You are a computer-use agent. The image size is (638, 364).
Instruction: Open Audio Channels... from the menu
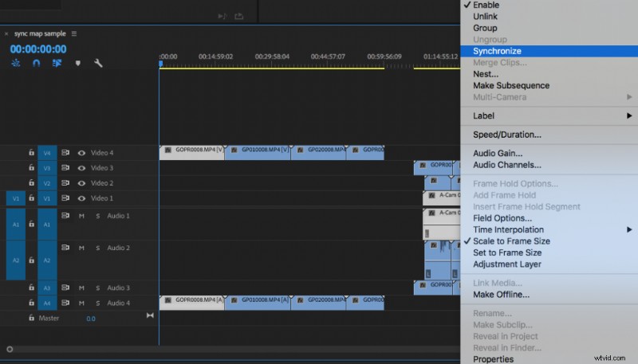(507, 165)
